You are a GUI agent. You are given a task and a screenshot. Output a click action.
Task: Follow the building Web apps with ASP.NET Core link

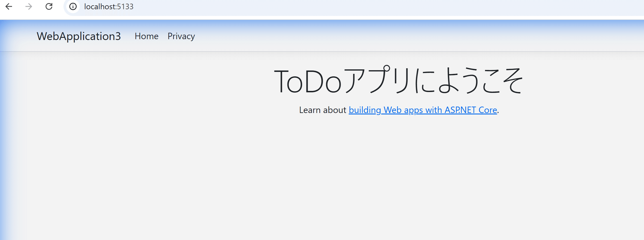point(423,110)
